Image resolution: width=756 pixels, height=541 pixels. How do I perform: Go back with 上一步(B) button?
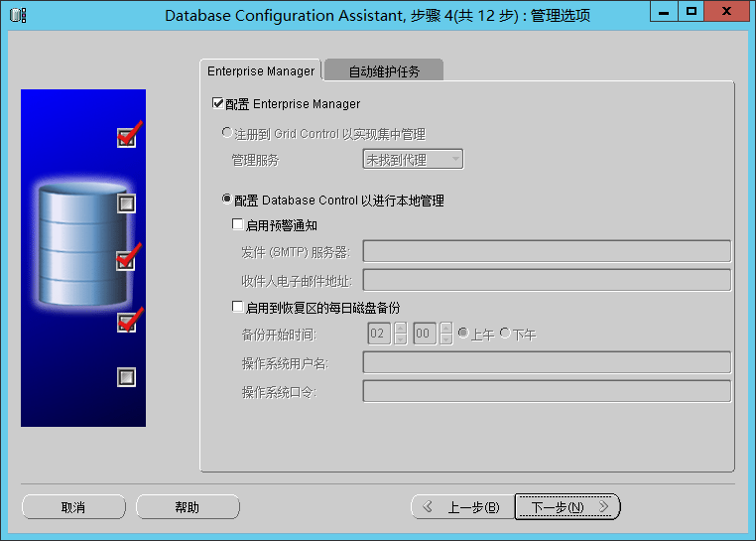click(463, 506)
